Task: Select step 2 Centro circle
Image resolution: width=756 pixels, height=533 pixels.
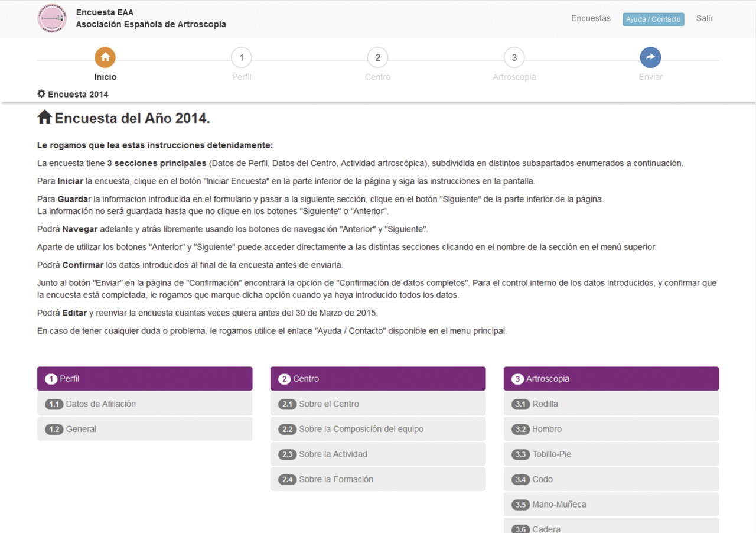Action: pos(378,57)
